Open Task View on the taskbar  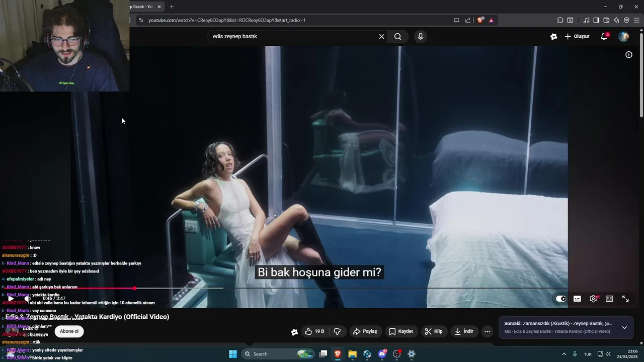click(324, 354)
